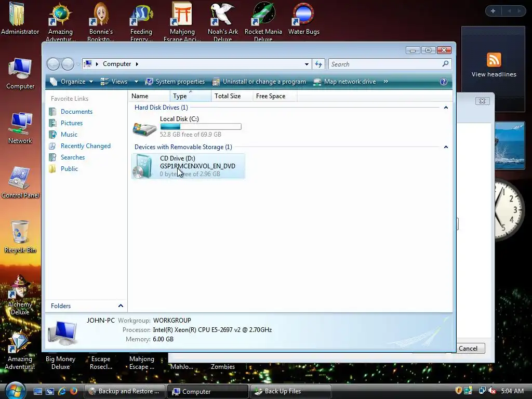
Task: Click the arrow after Computer in address bar
Action: 137,64
